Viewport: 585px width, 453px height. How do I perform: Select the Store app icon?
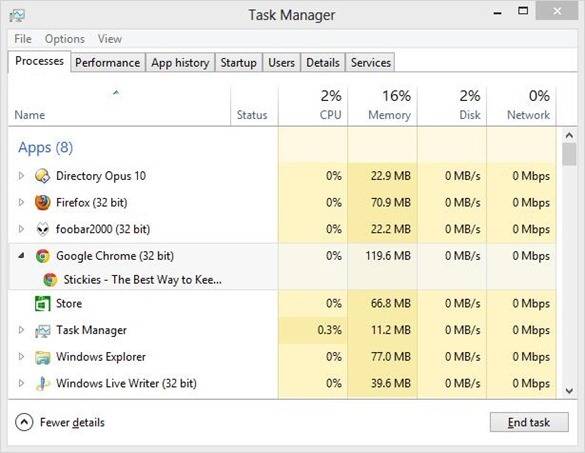43,303
